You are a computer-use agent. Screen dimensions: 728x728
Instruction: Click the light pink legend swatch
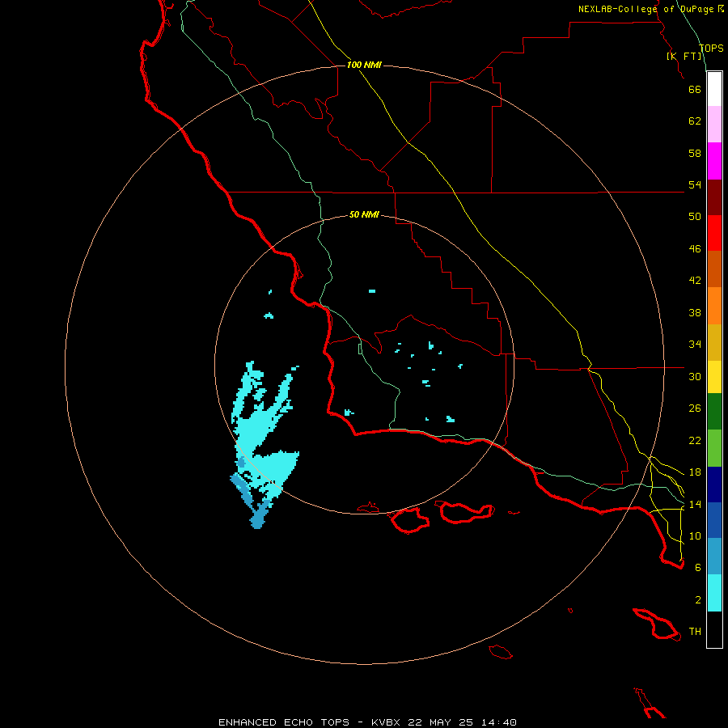[x=714, y=125]
